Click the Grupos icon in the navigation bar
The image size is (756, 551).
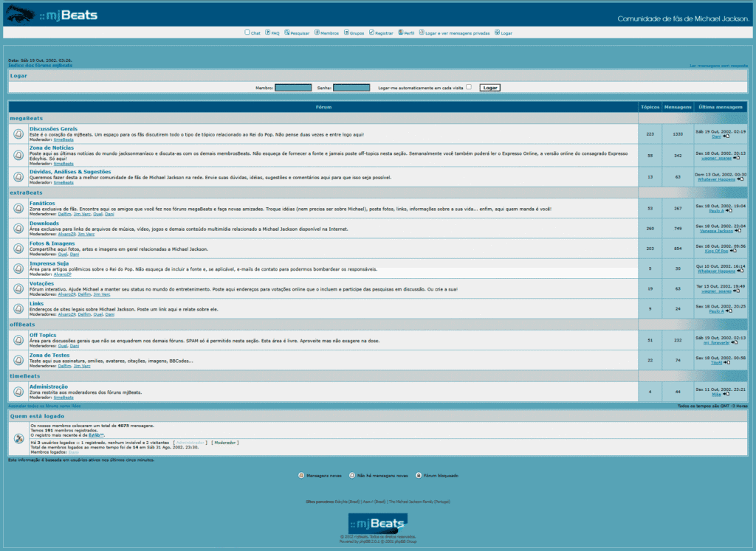coord(346,32)
